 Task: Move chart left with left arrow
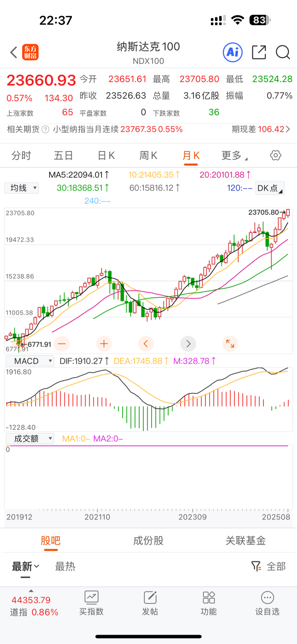click(146, 343)
